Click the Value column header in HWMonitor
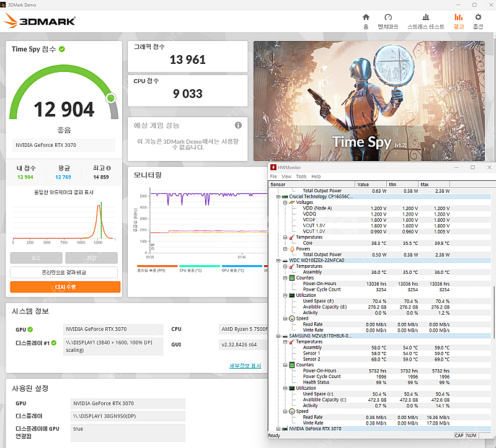This screenshot has height=448, width=496. point(370,184)
